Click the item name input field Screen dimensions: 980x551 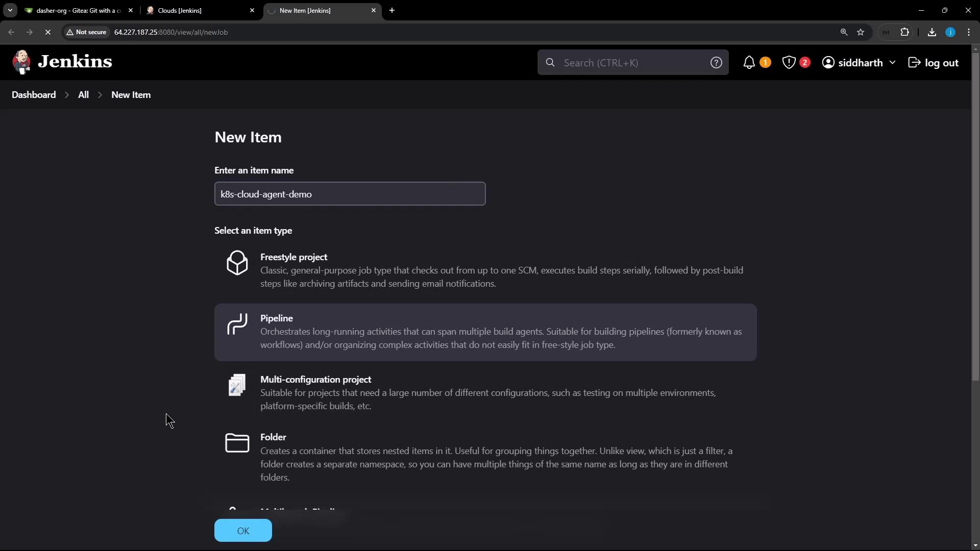pos(350,194)
